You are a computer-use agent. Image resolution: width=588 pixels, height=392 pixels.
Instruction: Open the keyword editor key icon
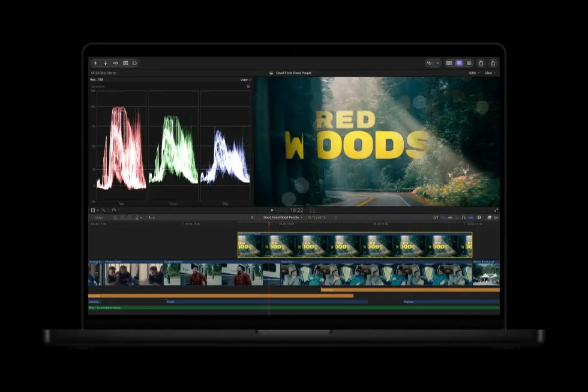click(115, 63)
